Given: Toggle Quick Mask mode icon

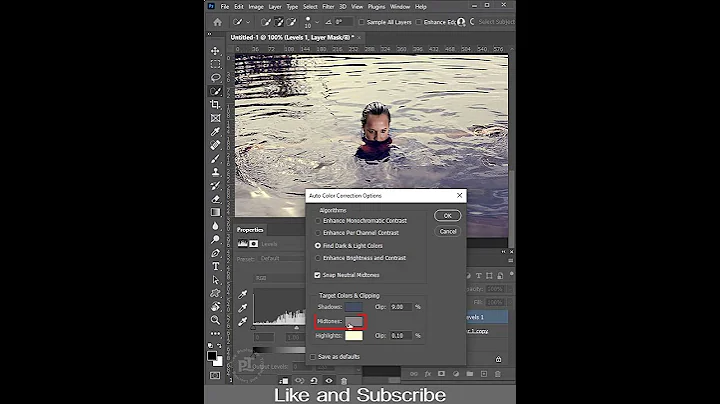Looking at the screenshot, I should pyautogui.click(x=215, y=376).
